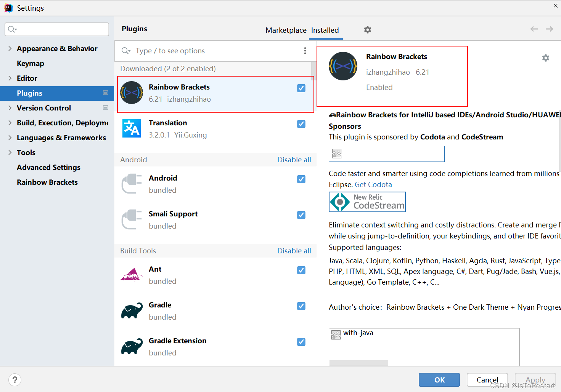Click the Android plugin plug icon
This screenshot has width=561, height=392.
132,184
